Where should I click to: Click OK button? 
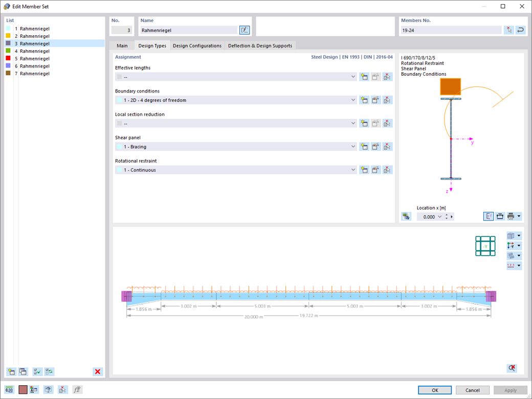tap(435, 390)
